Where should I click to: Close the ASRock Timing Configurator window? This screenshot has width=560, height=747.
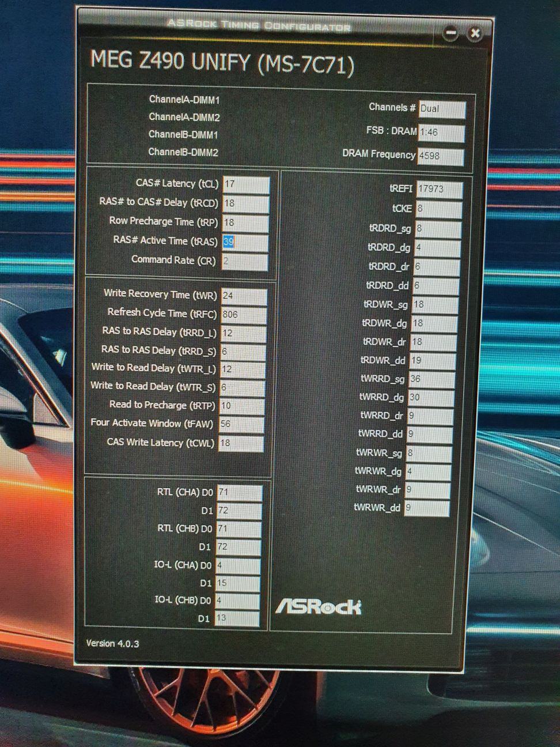pyautogui.click(x=475, y=33)
